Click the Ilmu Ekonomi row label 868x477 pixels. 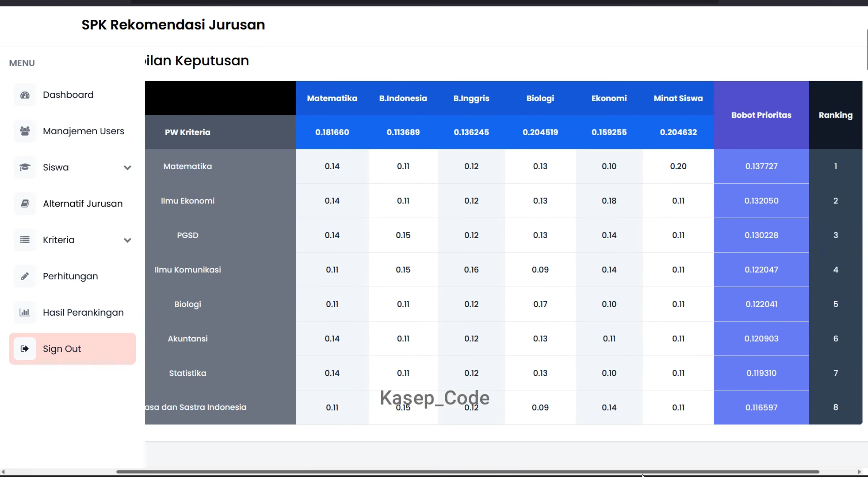pos(187,201)
